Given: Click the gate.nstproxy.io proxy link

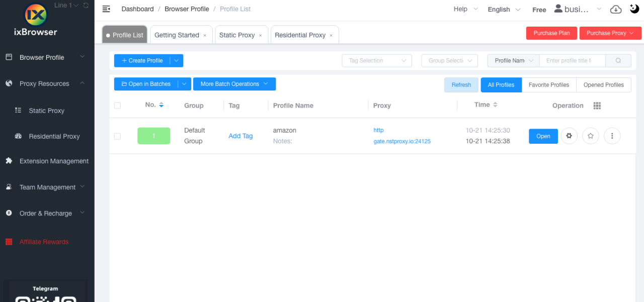Looking at the screenshot, I should tap(402, 141).
